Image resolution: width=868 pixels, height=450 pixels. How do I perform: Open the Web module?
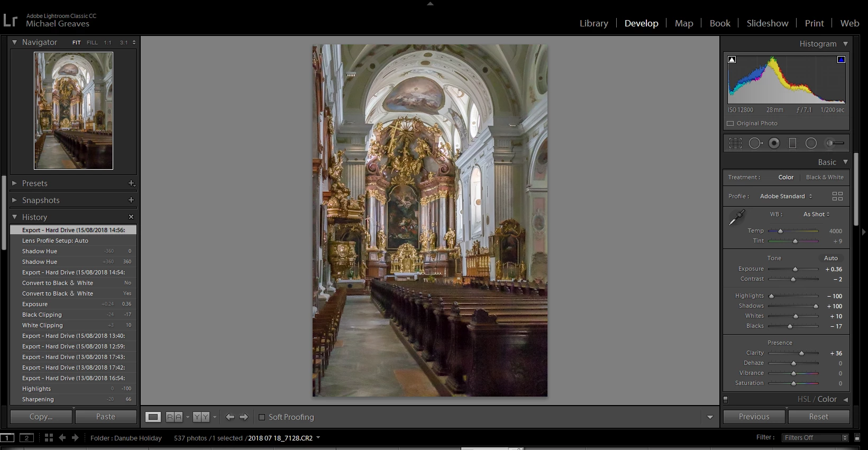click(849, 23)
